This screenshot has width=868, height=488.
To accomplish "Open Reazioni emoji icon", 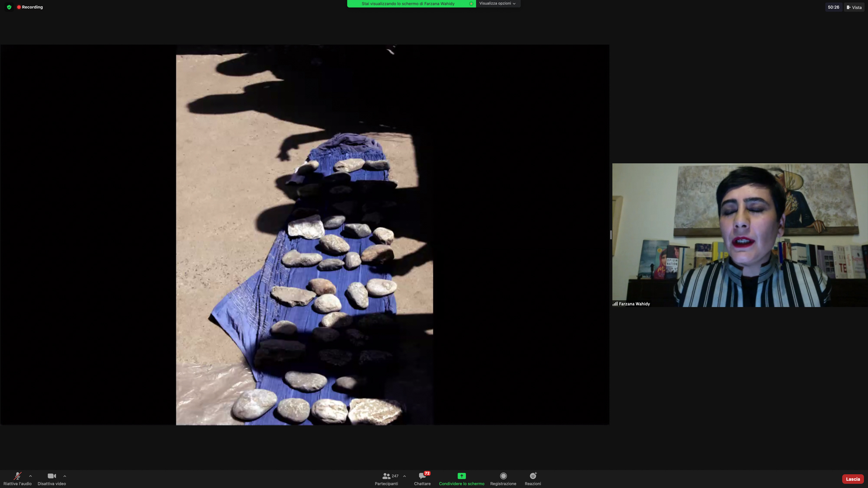I will [533, 476].
